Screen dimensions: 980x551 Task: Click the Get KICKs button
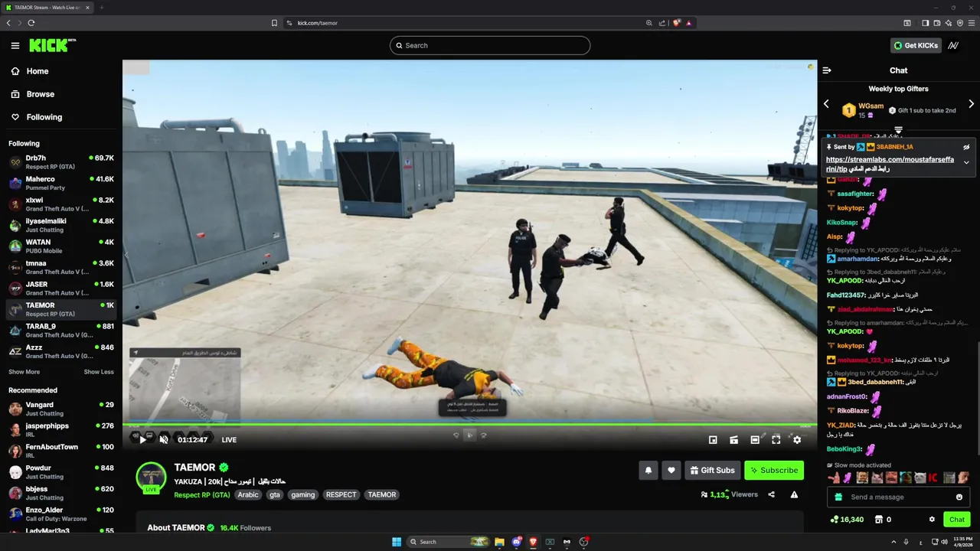[x=916, y=45]
